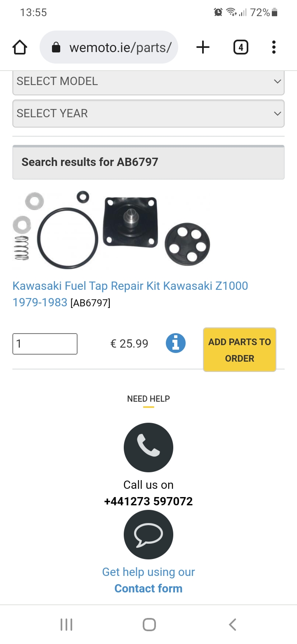Tap the phone number +441273 597072

(x=148, y=502)
